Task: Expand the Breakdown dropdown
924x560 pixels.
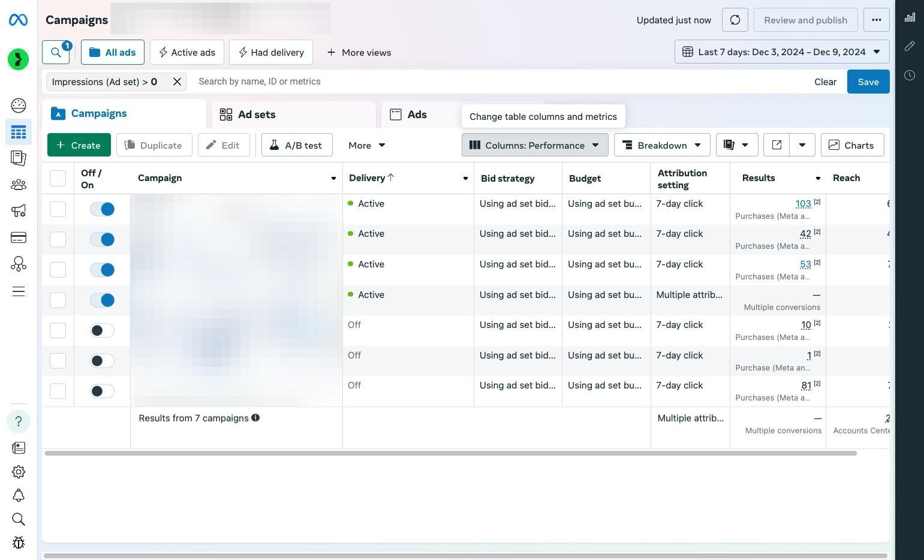Action: (662, 145)
